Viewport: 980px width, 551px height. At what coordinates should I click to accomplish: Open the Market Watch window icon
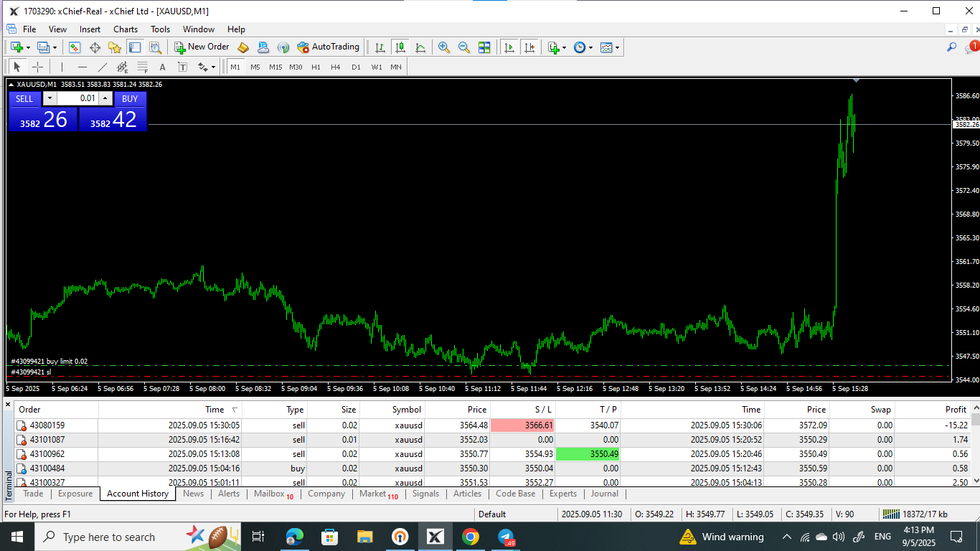[x=75, y=47]
